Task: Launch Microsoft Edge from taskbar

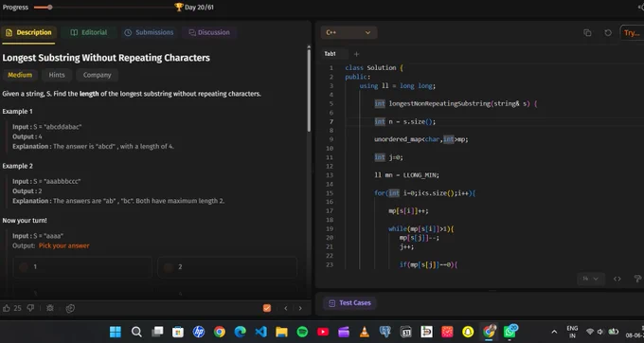Action: tap(241, 332)
